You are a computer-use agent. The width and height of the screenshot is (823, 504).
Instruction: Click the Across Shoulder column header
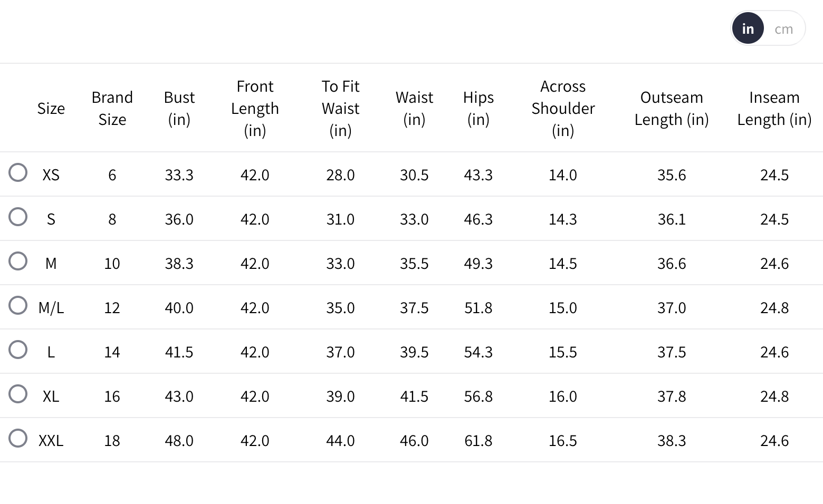point(563,109)
